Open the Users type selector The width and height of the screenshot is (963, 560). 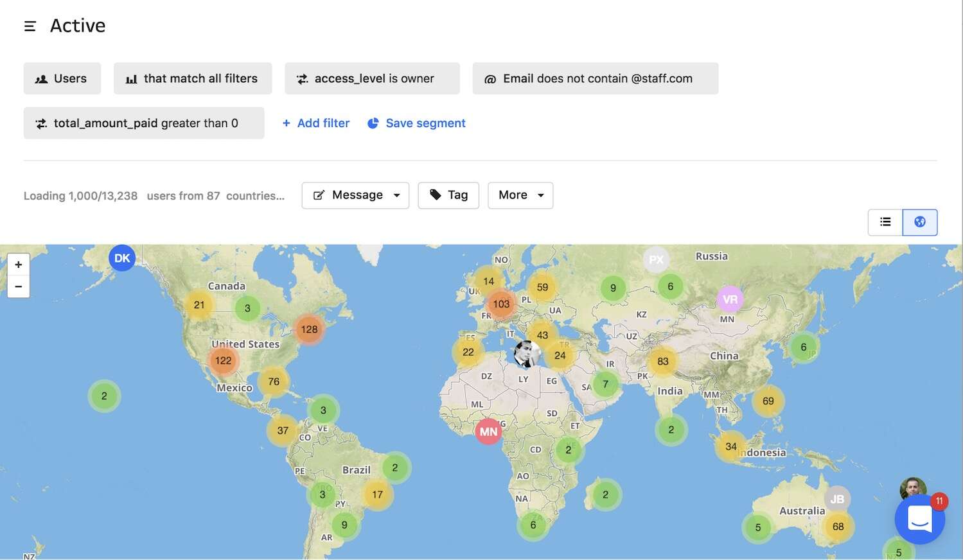click(x=62, y=78)
